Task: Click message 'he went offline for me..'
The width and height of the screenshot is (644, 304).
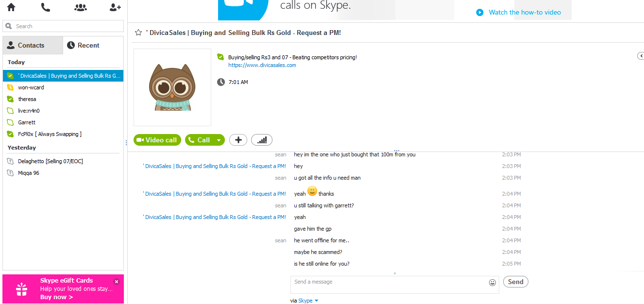Action: [322, 240]
